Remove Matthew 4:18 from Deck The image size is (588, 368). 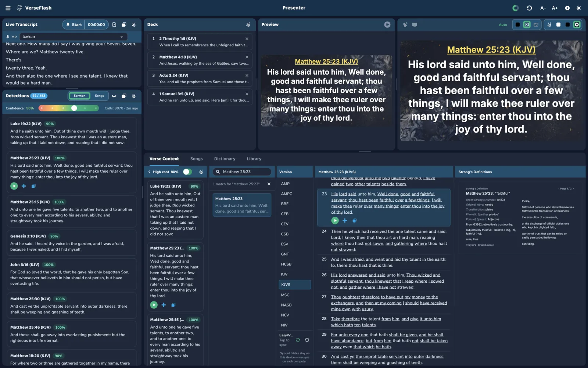click(247, 57)
